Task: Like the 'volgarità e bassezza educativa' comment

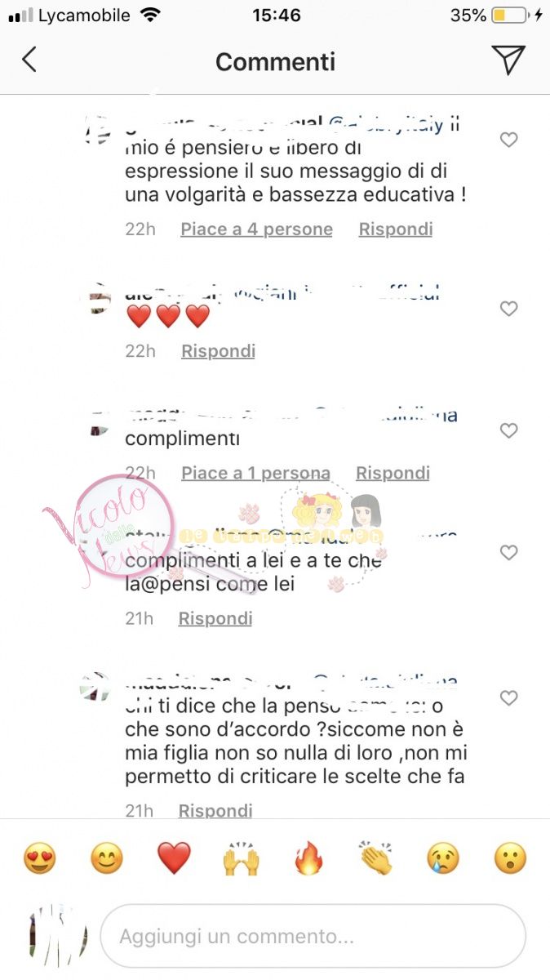Action: (509, 140)
